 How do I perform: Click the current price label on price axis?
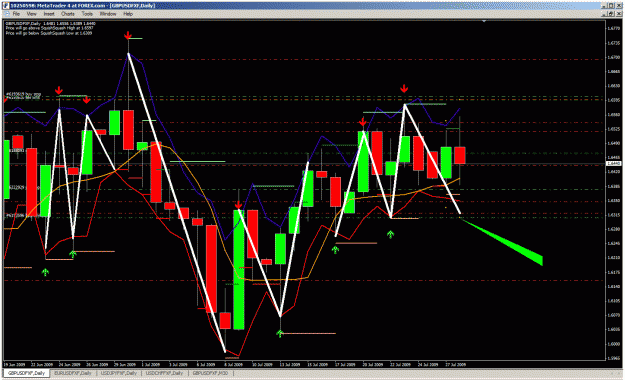[x=613, y=164]
